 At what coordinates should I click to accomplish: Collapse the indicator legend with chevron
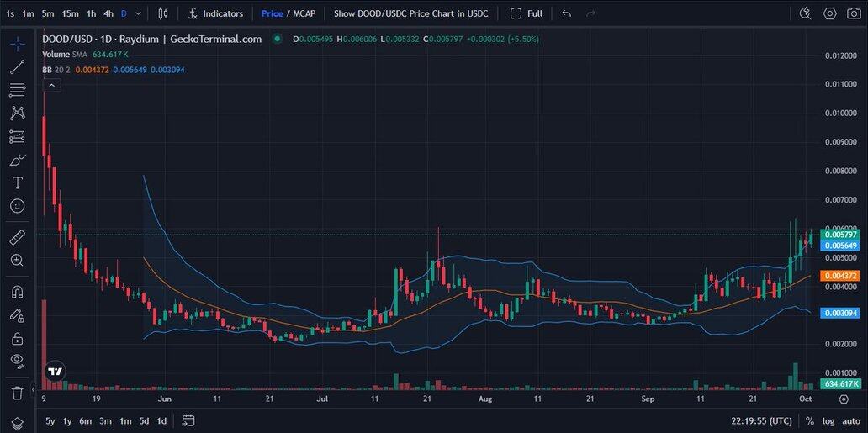[51, 85]
